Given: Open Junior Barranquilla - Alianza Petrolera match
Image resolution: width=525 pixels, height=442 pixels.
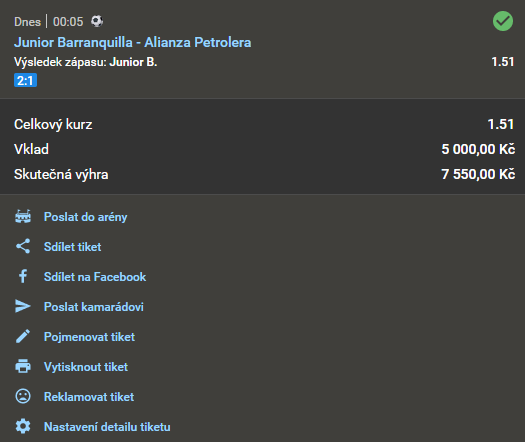Looking at the screenshot, I should point(133,43).
